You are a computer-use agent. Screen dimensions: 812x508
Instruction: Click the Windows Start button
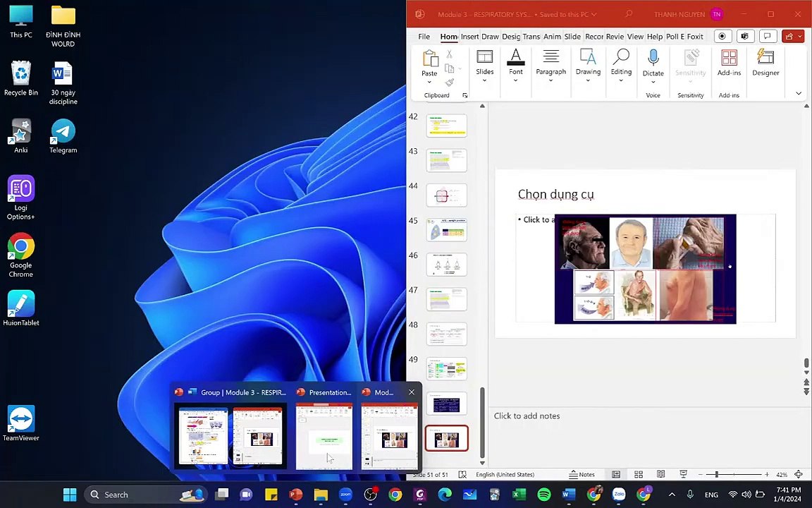70,495
